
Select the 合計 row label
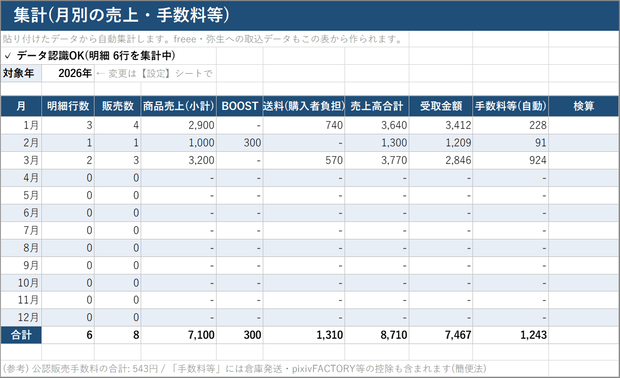[21, 335]
